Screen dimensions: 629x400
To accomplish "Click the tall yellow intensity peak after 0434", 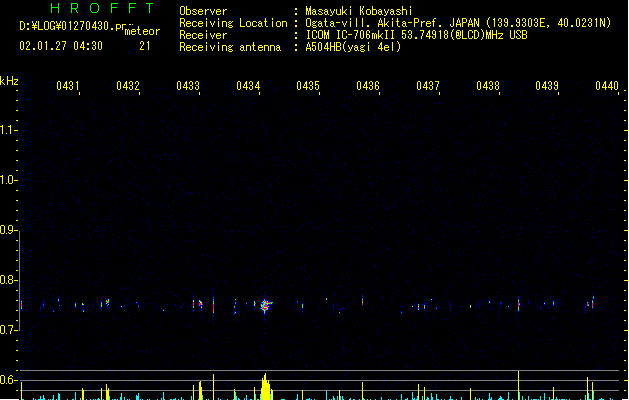I will tap(265, 387).
